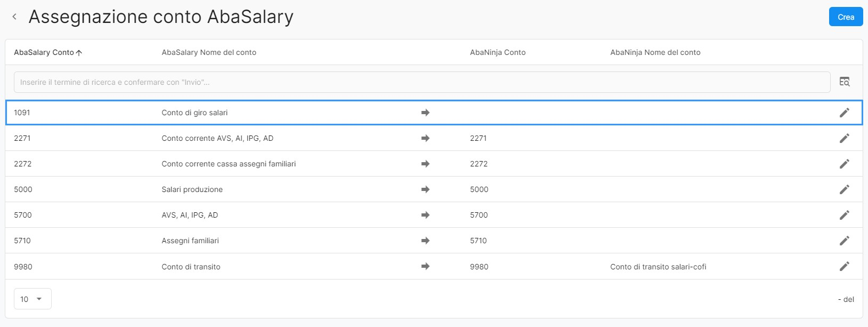Select the AbaSalary account cell 5710
The width and height of the screenshot is (868, 327).
click(x=22, y=241)
